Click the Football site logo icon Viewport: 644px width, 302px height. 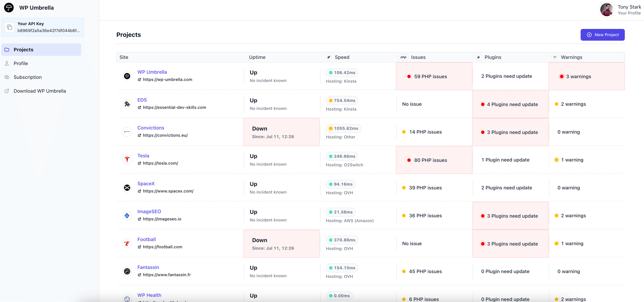[127, 243]
